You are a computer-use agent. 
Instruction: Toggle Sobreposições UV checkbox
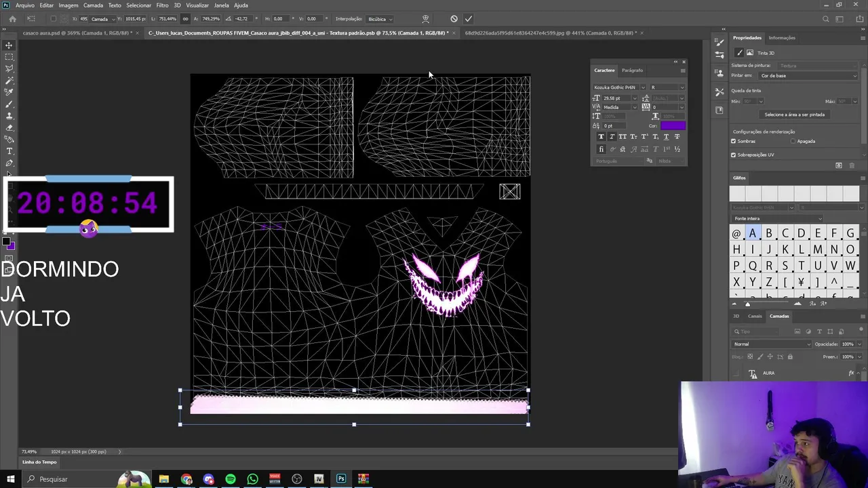[x=733, y=155]
